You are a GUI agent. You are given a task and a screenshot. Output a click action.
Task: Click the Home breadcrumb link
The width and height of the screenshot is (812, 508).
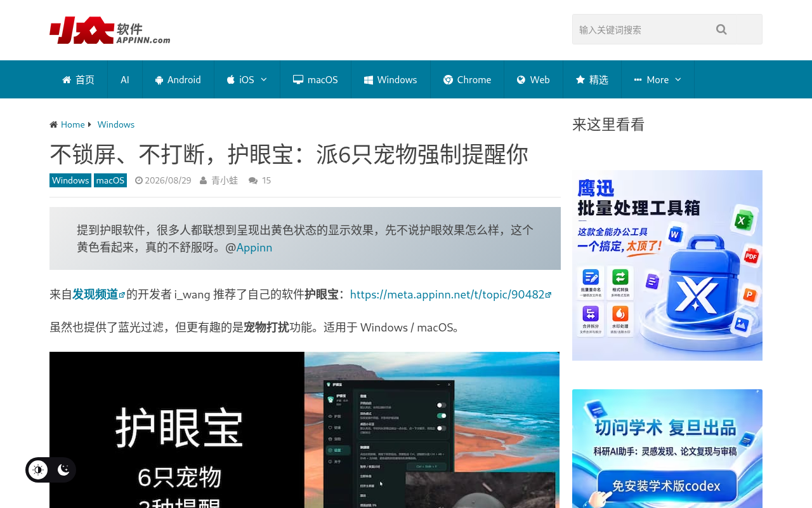(72, 124)
